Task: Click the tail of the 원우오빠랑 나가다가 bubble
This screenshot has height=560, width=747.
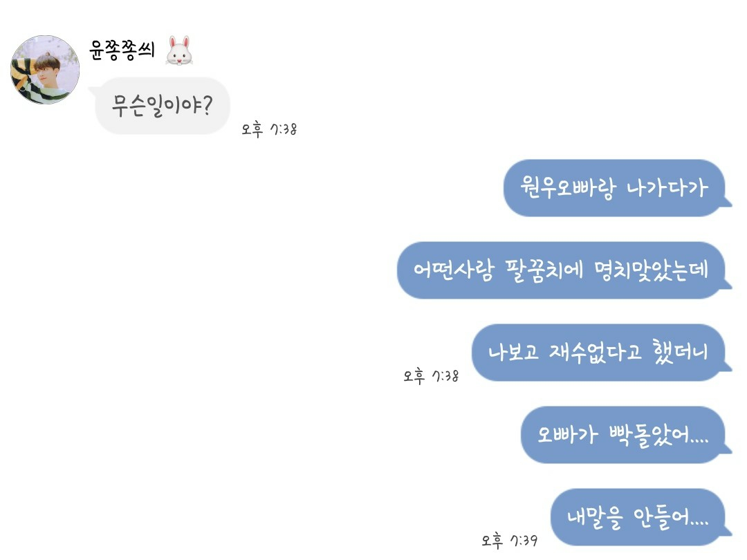Action: (726, 201)
